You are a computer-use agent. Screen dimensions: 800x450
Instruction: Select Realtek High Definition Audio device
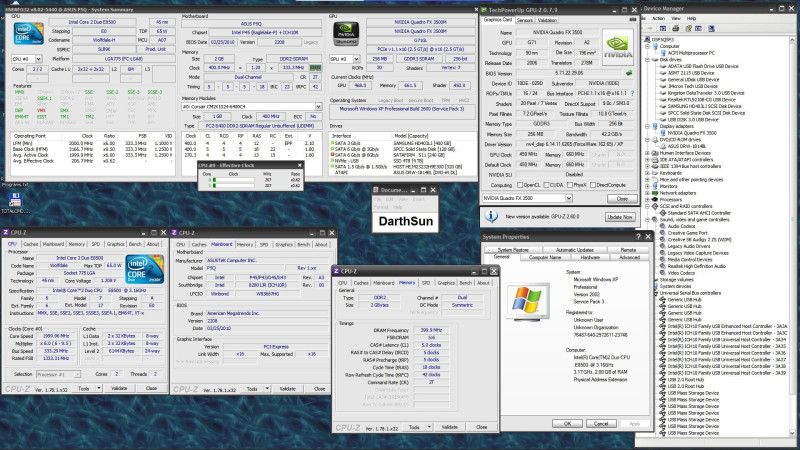click(x=696, y=266)
